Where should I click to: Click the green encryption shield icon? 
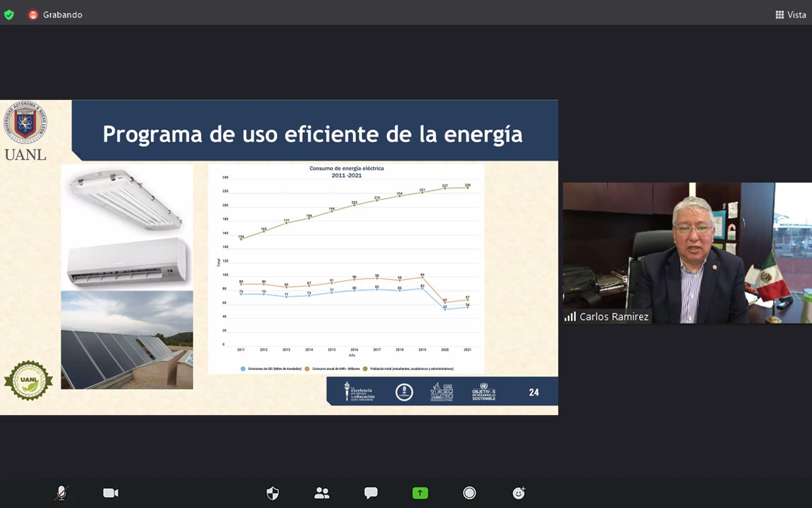pyautogui.click(x=9, y=15)
